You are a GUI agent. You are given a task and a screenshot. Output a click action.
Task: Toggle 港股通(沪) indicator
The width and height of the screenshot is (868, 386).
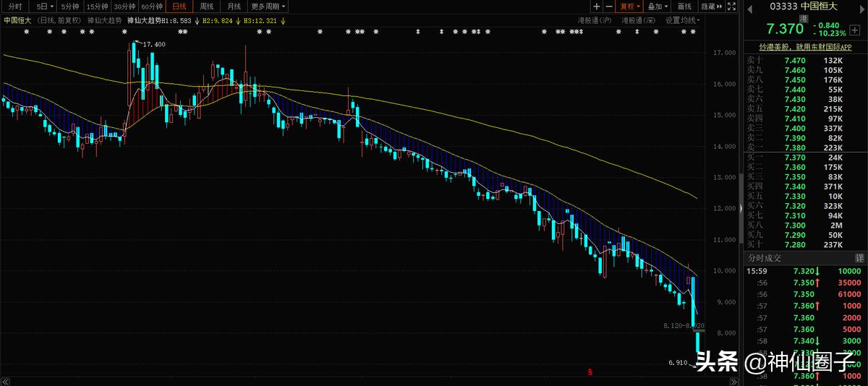click(595, 20)
